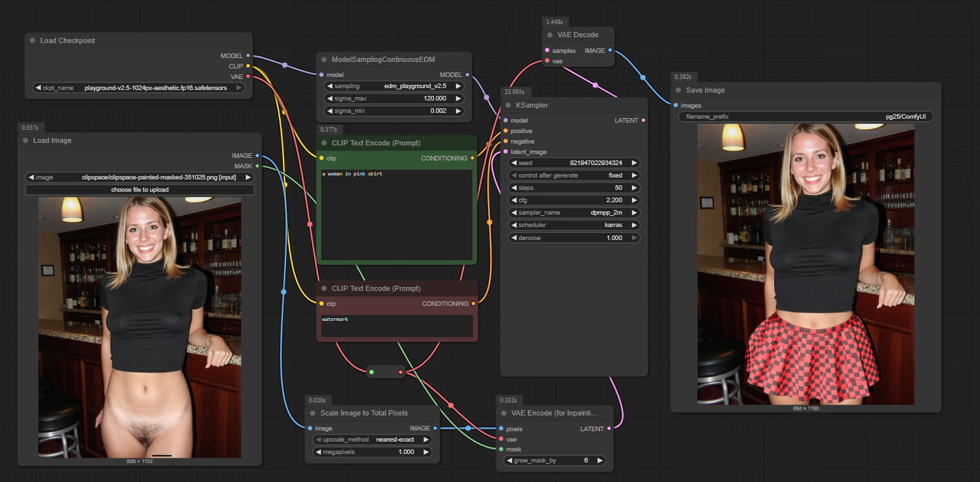The height and width of the screenshot is (482, 980).
Task: Click the positive prompt text box
Action: (x=397, y=215)
